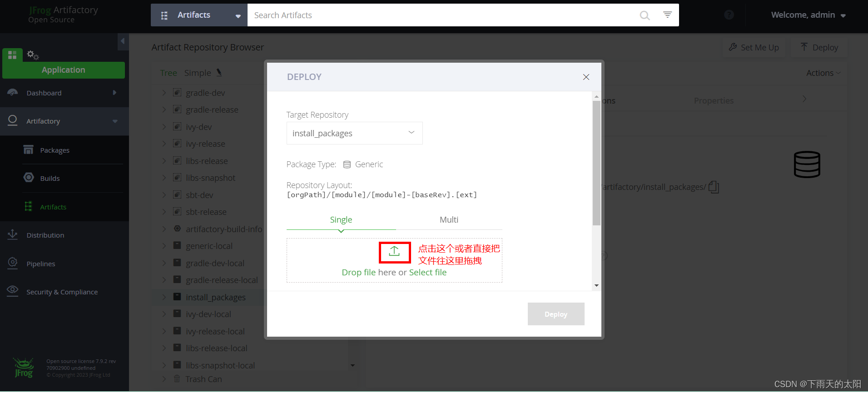
Task: Open the Actions dropdown
Action: coord(823,73)
